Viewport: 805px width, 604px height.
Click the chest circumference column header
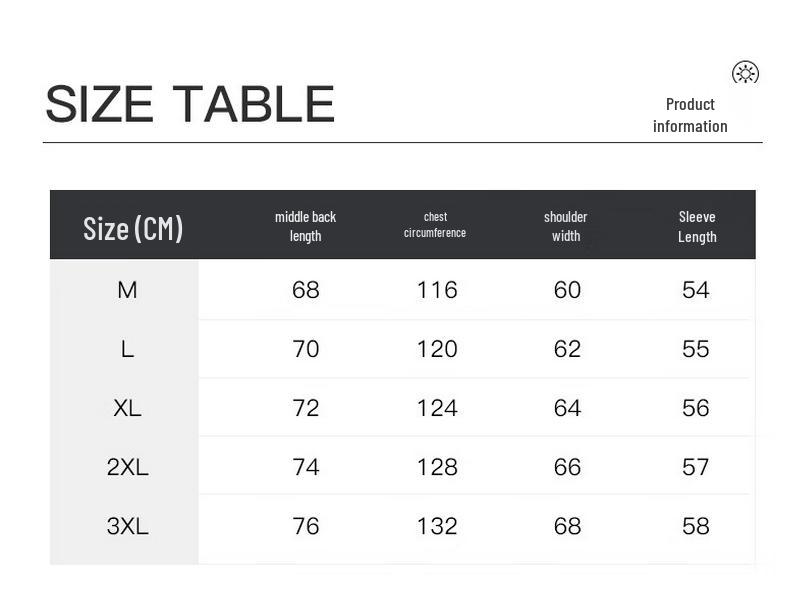tap(435, 225)
